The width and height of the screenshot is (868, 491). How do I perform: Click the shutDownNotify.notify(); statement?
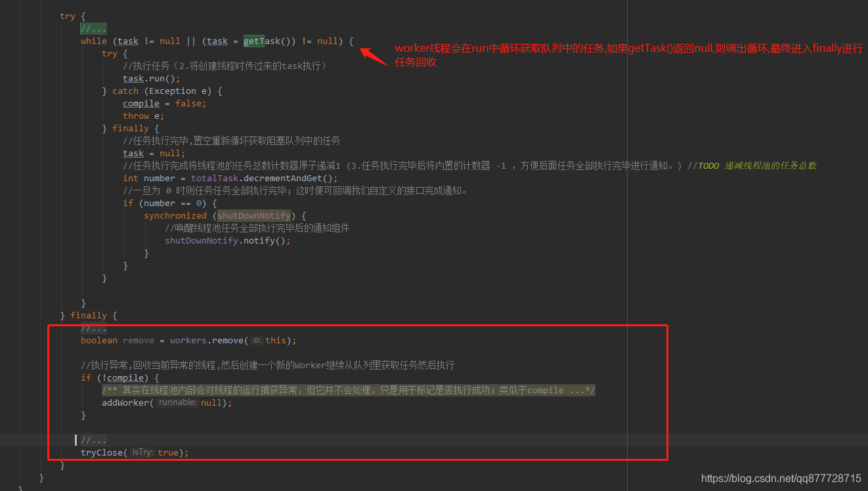tap(228, 240)
